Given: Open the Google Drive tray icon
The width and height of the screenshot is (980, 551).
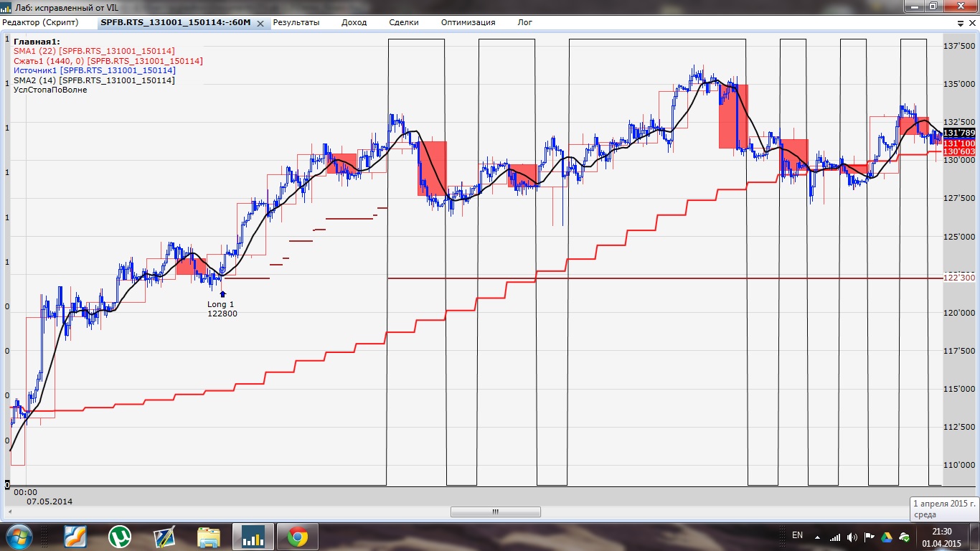Looking at the screenshot, I should (x=887, y=537).
